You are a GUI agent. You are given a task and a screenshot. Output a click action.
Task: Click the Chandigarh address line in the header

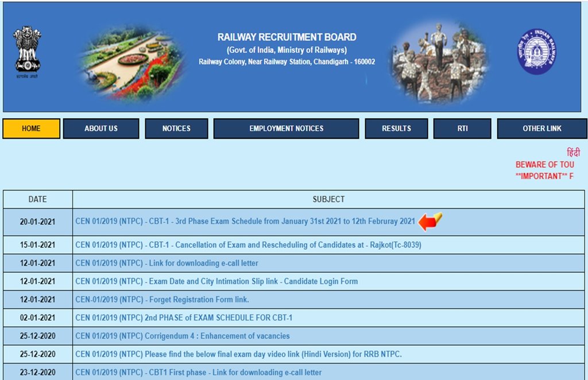click(x=287, y=62)
